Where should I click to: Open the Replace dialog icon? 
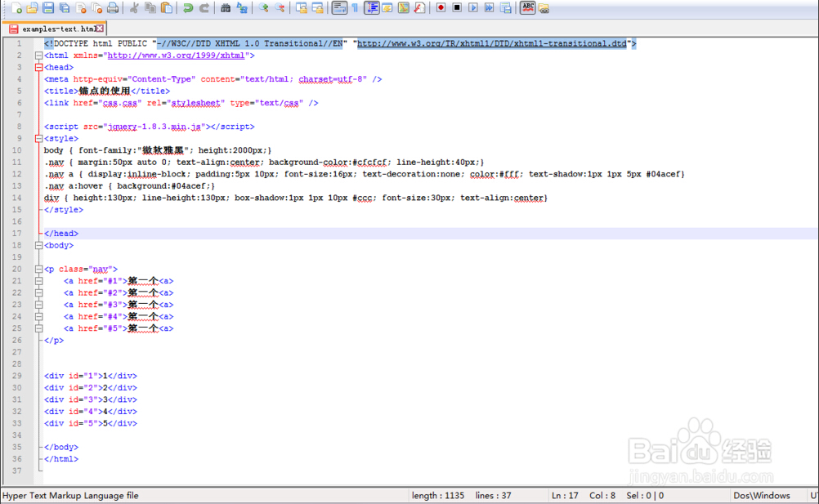[x=242, y=8]
